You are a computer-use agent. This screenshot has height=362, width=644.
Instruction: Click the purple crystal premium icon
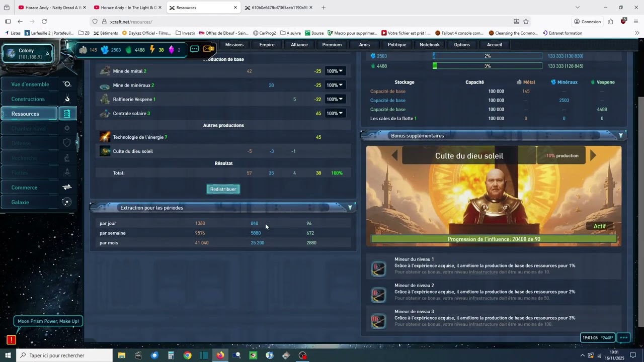[x=171, y=50]
